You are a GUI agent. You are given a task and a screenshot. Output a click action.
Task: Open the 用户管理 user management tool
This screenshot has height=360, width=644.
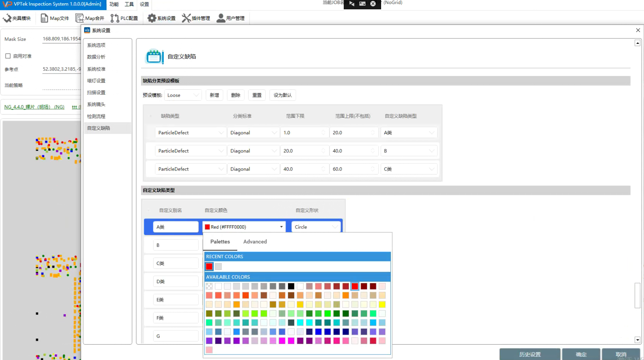(x=230, y=18)
